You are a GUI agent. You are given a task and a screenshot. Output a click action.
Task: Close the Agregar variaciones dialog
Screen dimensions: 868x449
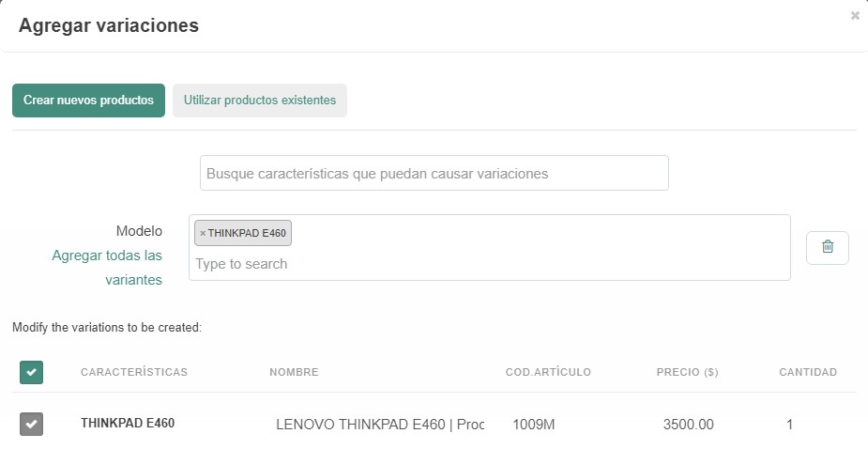point(855,16)
